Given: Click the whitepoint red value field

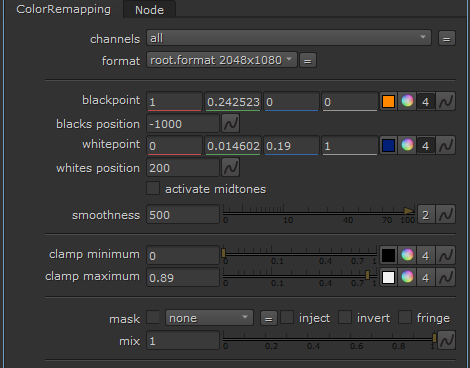Looking at the screenshot, I should tap(174, 145).
